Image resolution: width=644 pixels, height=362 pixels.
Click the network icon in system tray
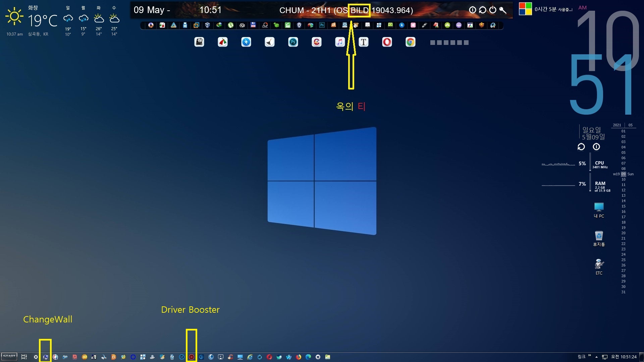point(605,357)
